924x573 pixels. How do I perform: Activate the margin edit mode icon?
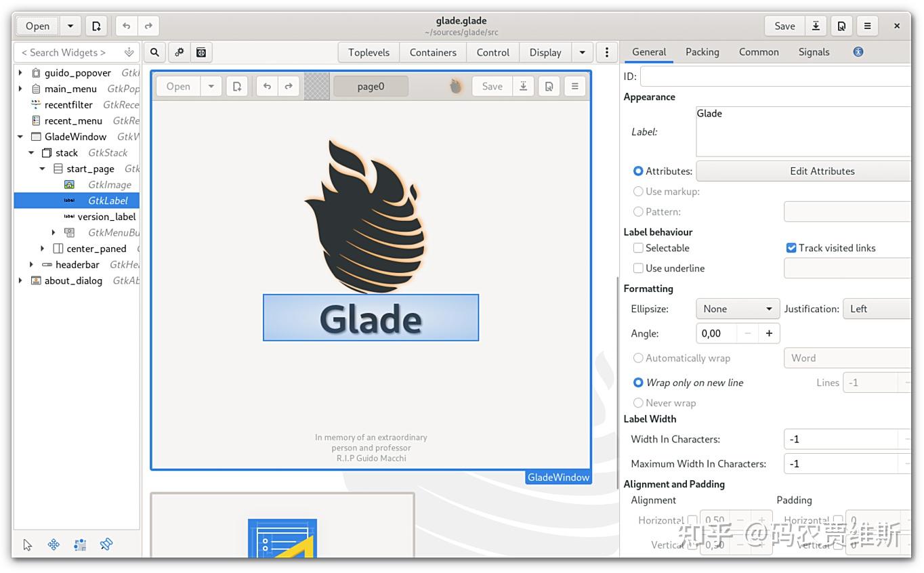(x=80, y=545)
